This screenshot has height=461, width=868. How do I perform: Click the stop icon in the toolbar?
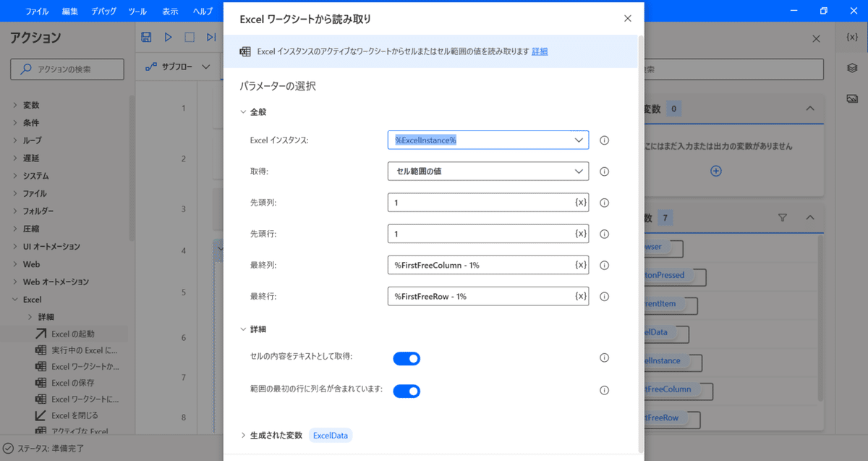coord(189,37)
